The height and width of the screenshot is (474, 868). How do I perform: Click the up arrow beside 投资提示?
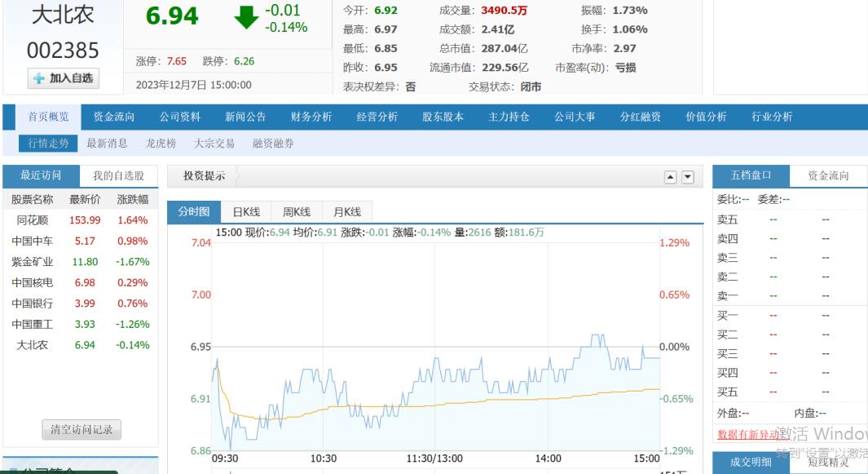(x=671, y=177)
